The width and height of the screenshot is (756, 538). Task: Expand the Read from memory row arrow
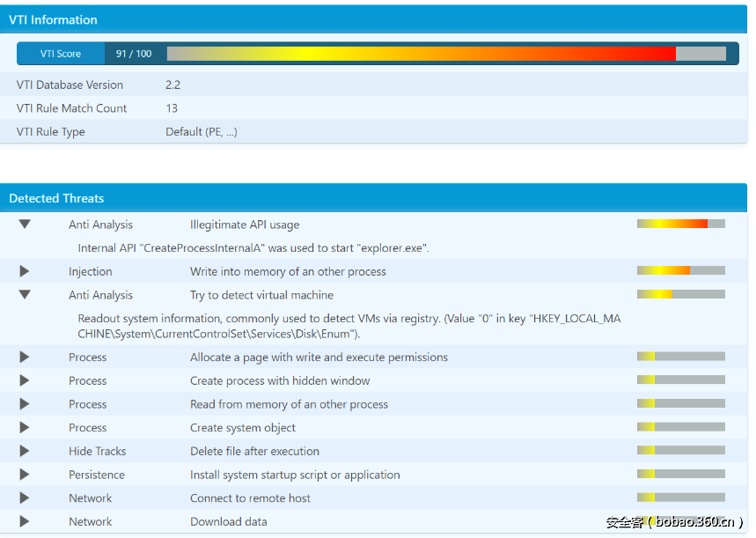[25, 404]
